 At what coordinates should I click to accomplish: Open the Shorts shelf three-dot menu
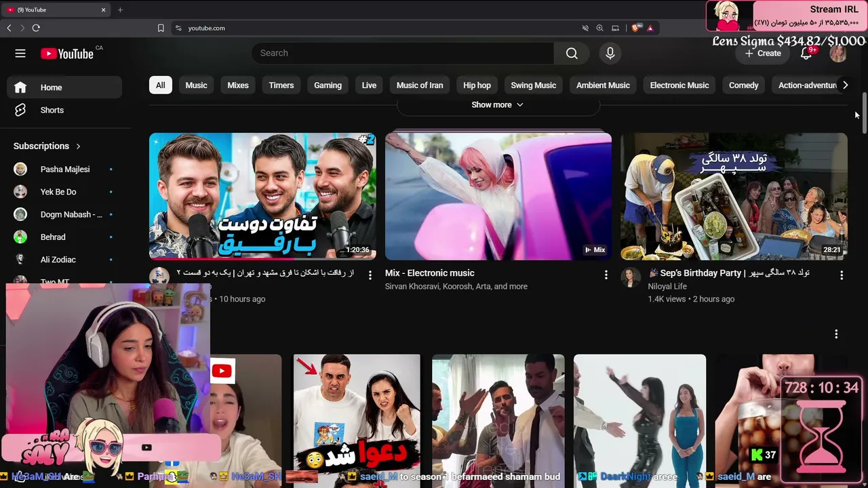[836, 334]
